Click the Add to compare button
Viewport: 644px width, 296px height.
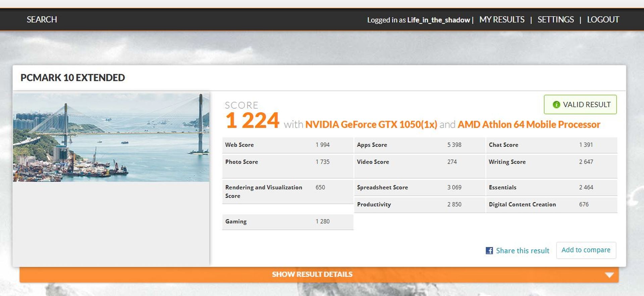pos(586,250)
